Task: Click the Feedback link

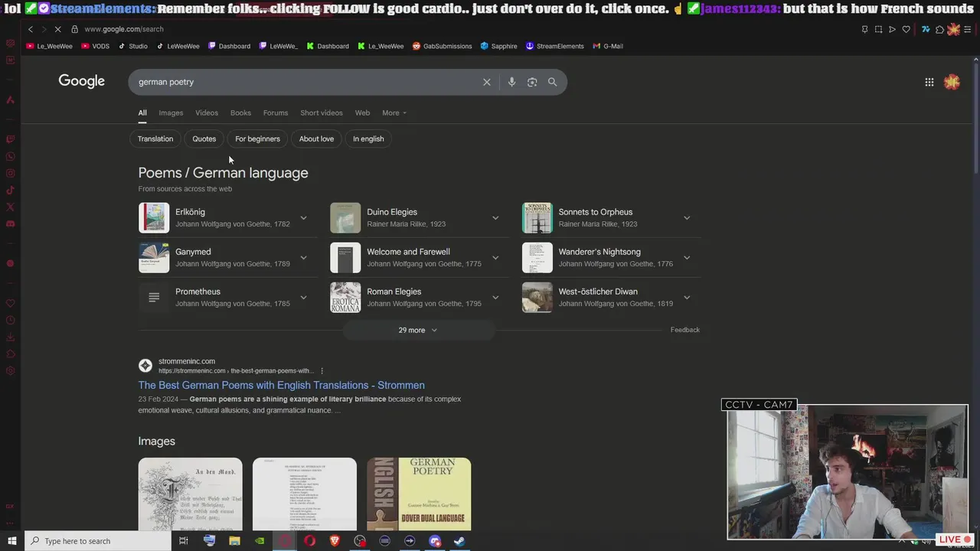Action: (685, 330)
